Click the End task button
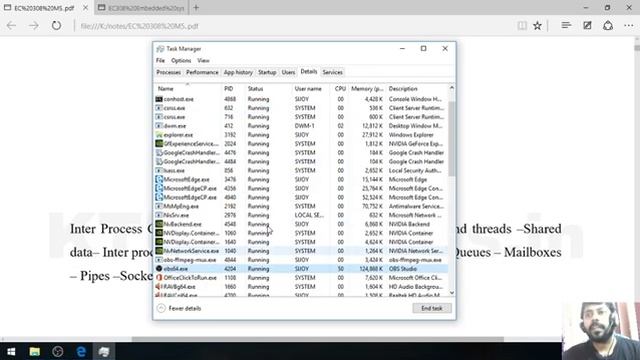This screenshot has height=360, width=640. coord(432,308)
